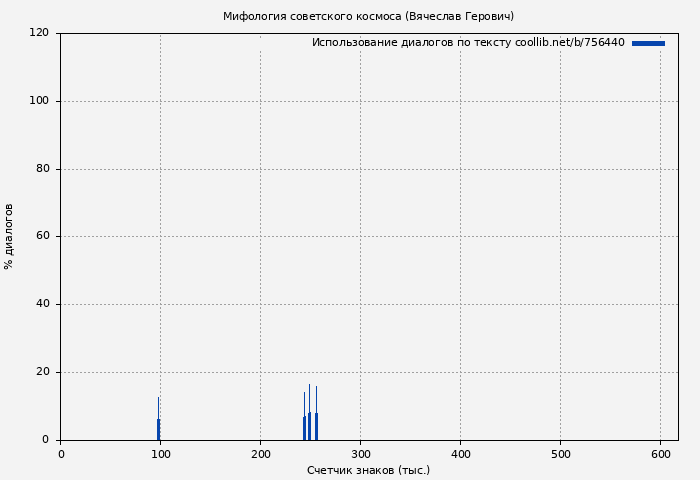Click the x-axis tick label 600
Screen dimensions: 700x480
click(x=660, y=454)
